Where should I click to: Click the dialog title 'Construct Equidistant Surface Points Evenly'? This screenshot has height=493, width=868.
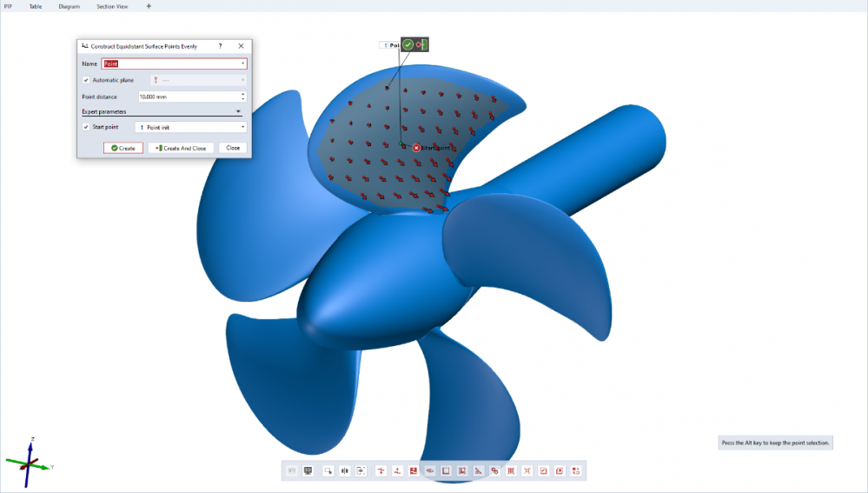(144, 47)
